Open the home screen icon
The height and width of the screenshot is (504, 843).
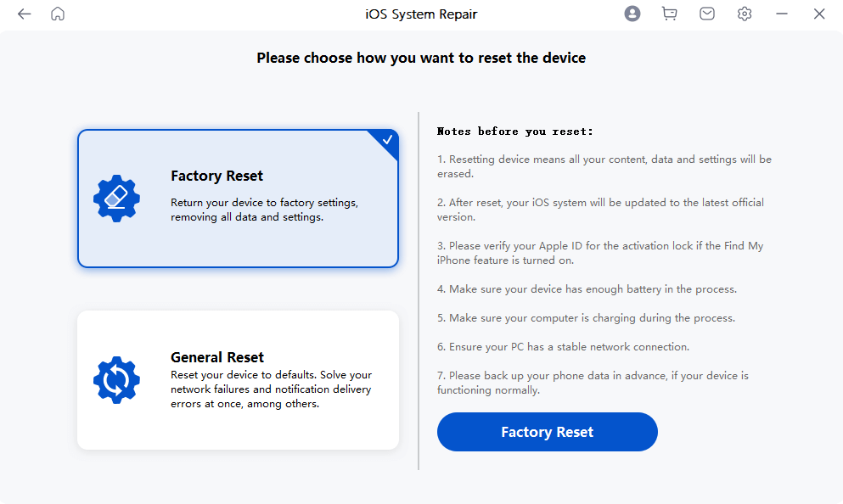tap(58, 14)
